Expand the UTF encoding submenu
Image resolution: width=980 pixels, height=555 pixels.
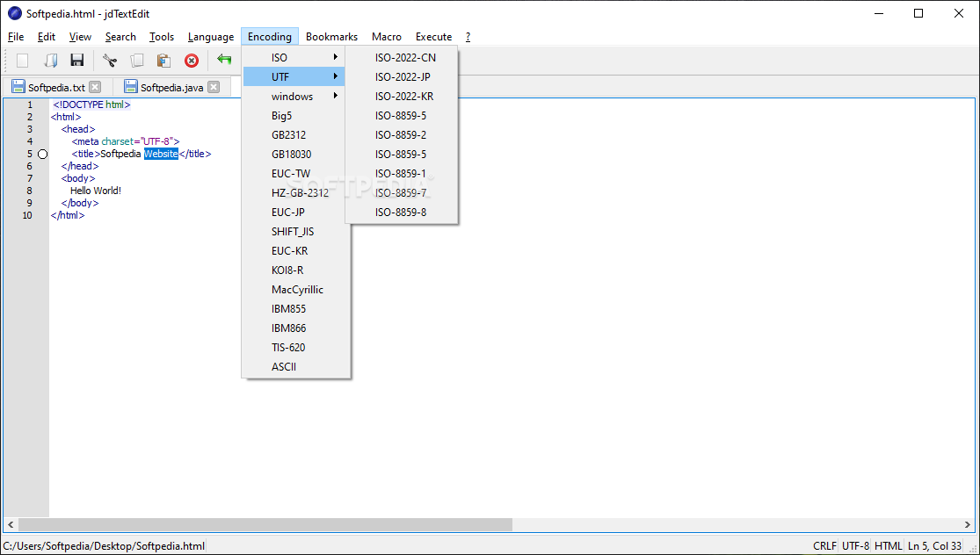294,76
